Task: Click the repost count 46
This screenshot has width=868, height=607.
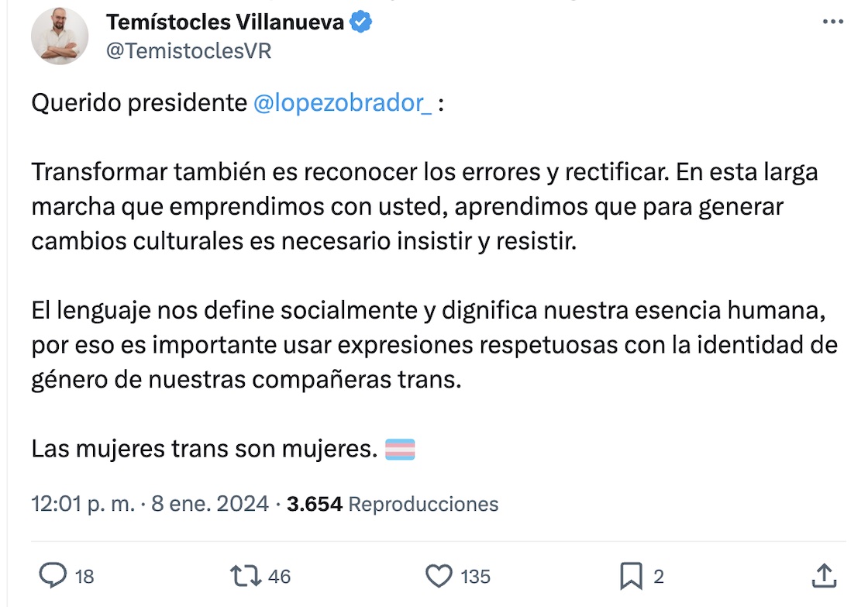Action: coord(279,577)
